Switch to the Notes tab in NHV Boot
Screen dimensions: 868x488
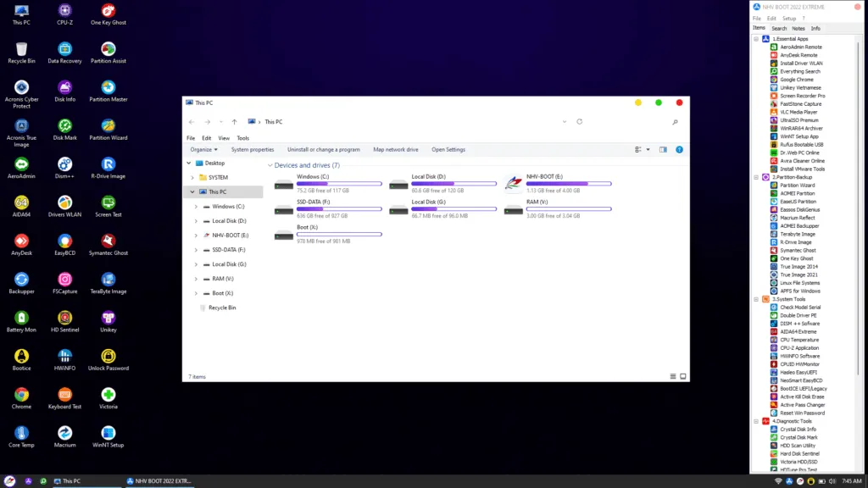pos(798,29)
